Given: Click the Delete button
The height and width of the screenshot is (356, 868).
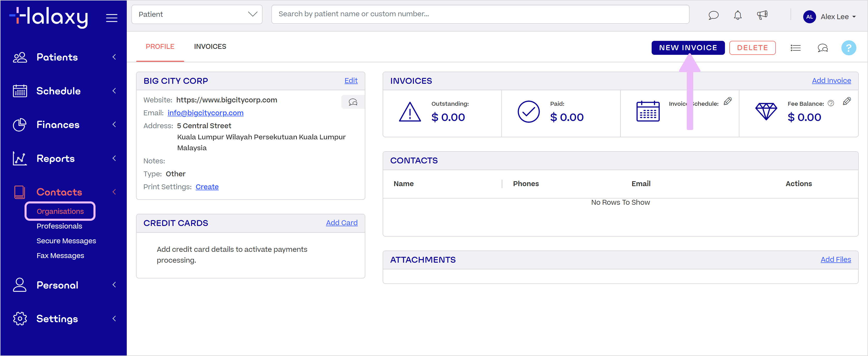Looking at the screenshot, I should [752, 48].
